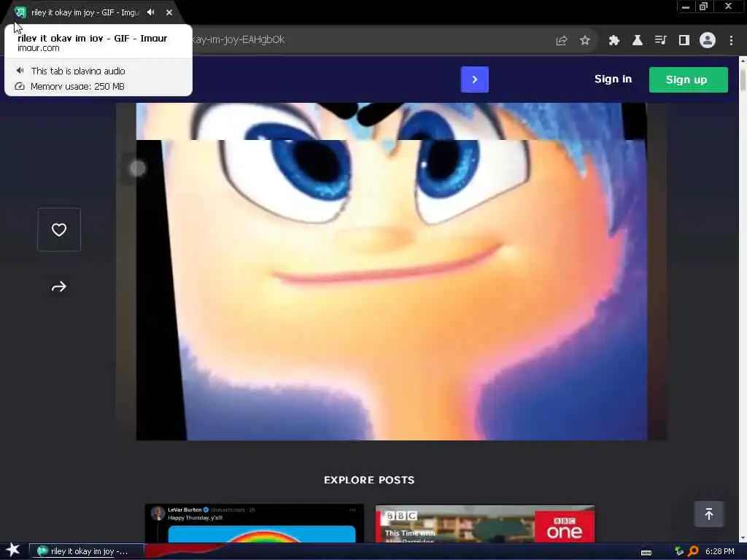Mute the tab audio speaker icon

[x=150, y=12]
